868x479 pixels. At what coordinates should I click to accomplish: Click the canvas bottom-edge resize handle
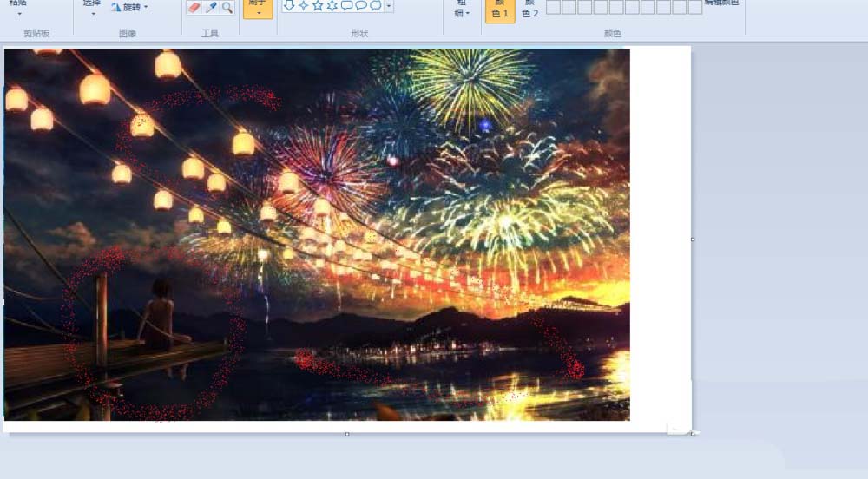click(x=347, y=434)
